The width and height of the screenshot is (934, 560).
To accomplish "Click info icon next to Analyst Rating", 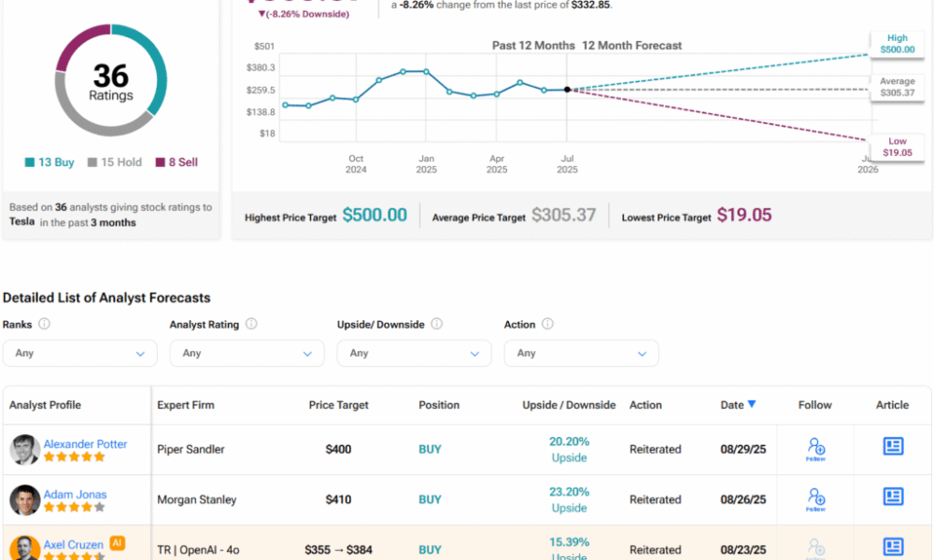I will coord(251,324).
